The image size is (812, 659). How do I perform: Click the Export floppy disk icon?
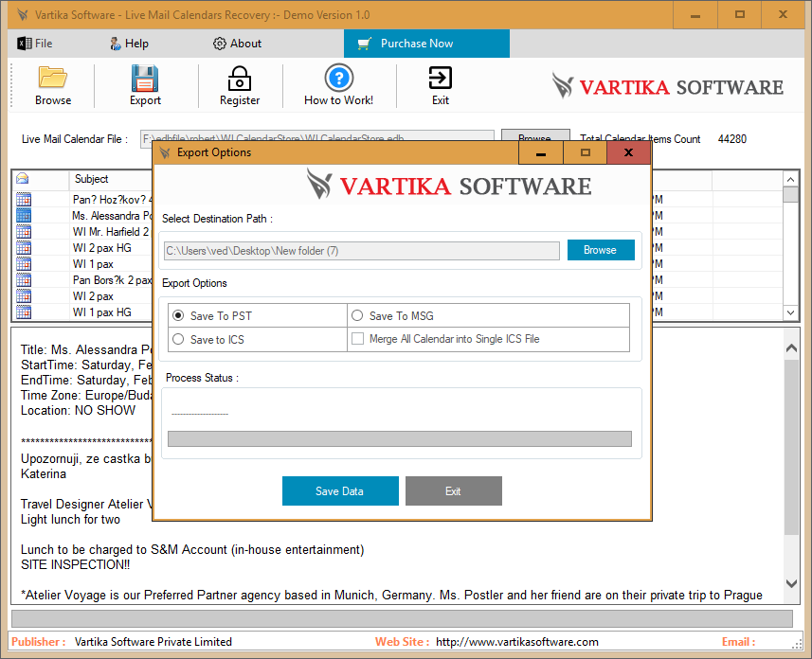click(x=145, y=79)
